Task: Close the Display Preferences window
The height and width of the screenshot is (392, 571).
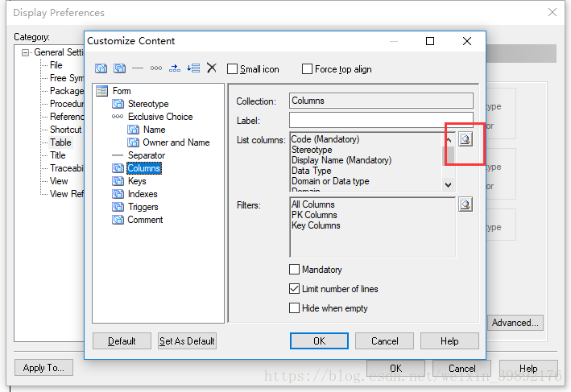Action: pos(552,12)
